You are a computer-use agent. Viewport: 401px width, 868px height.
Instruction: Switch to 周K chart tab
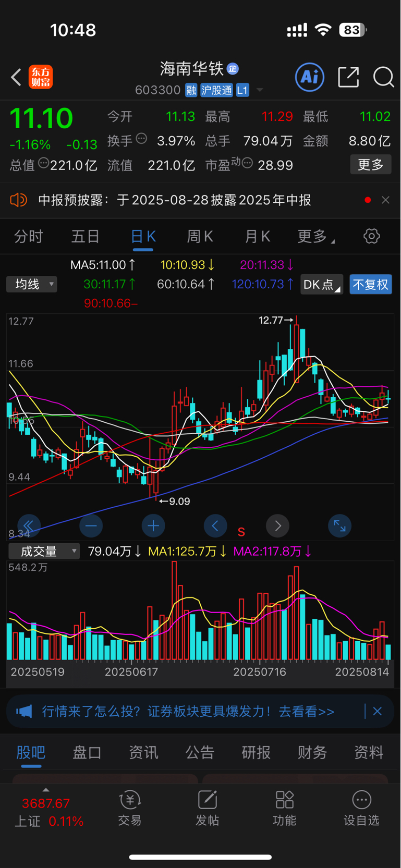click(200, 237)
